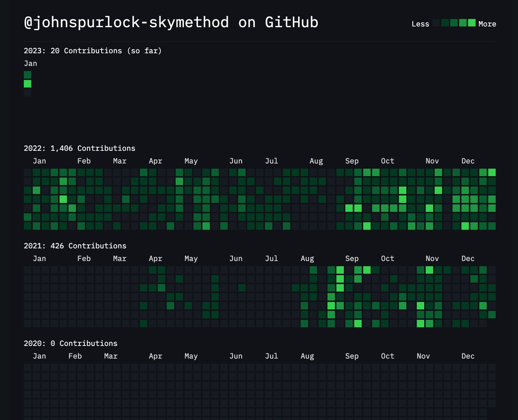Click the Nov label in the 2020 chart

click(423, 356)
